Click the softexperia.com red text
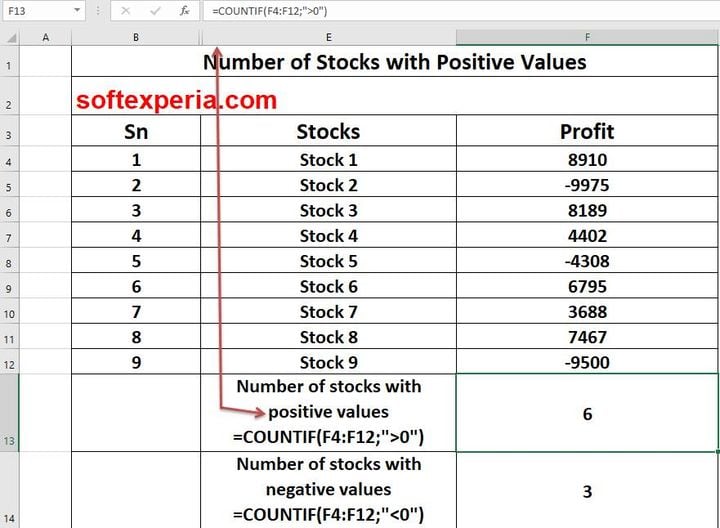 (176, 100)
